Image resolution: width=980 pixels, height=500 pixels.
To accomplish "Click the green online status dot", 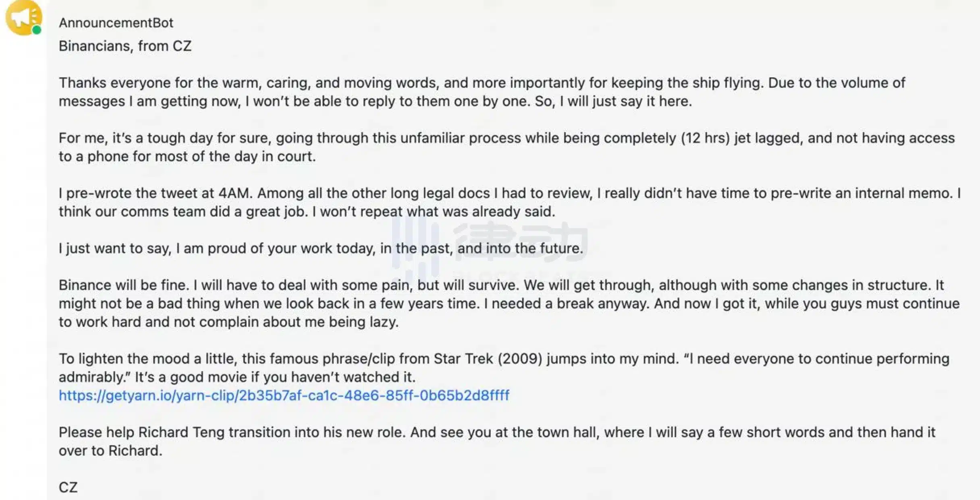I will pos(37,30).
